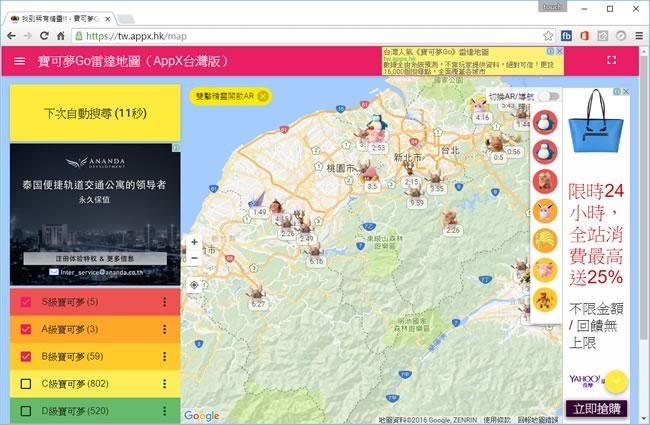The image size is (650, 425).
Task: Click the Pokémon marker labeled 6:16
Action: 315,255
